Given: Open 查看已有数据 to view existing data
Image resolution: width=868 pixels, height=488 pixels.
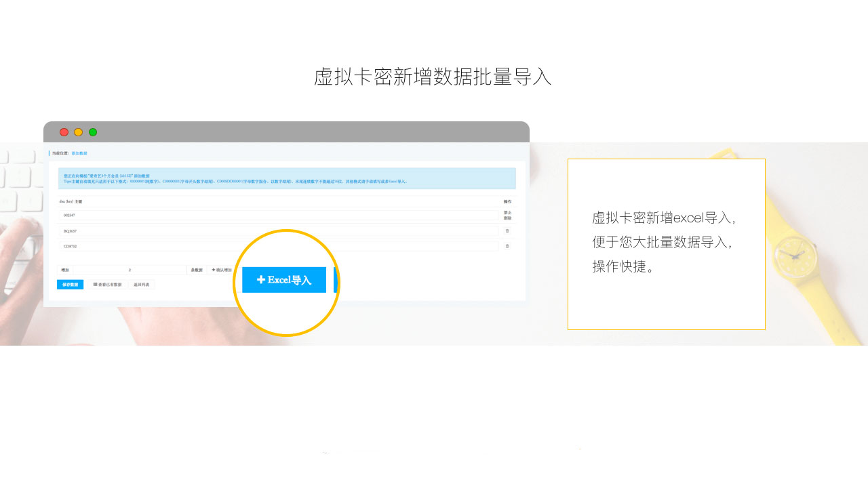Looking at the screenshot, I should (x=107, y=285).
